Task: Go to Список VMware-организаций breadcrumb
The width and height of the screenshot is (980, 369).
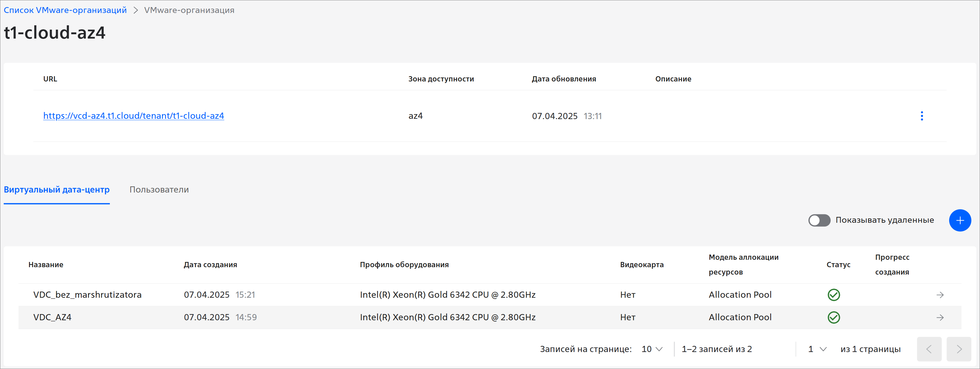Action: [65, 10]
